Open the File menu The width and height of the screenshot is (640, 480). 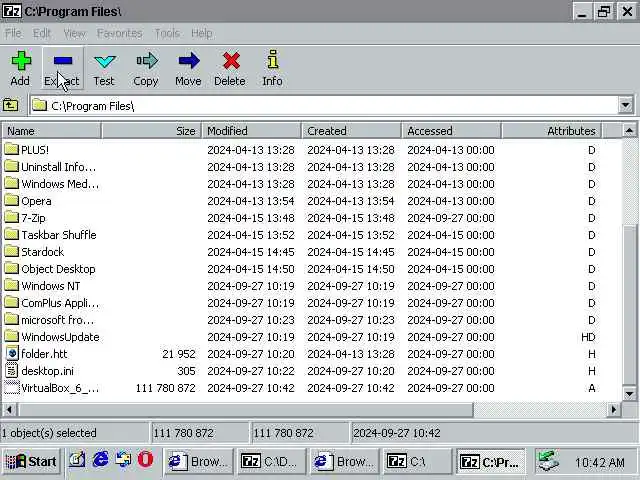point(13,33)
